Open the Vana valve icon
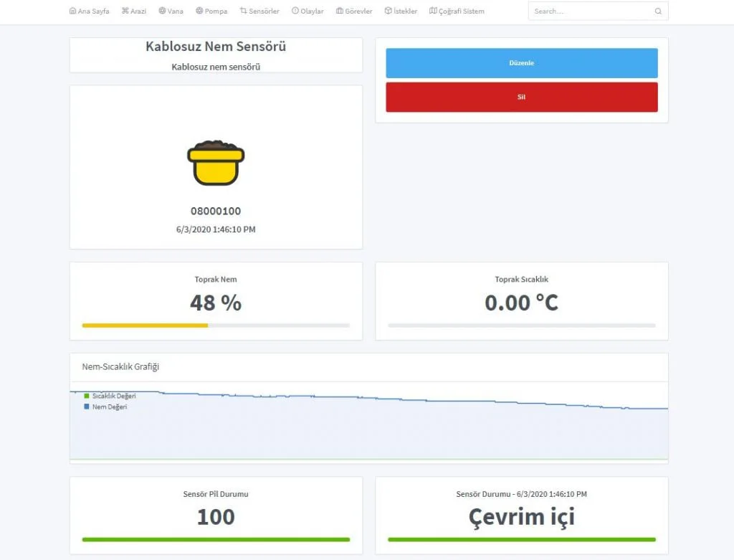This screenshot has height=560, width=734. 162,11
